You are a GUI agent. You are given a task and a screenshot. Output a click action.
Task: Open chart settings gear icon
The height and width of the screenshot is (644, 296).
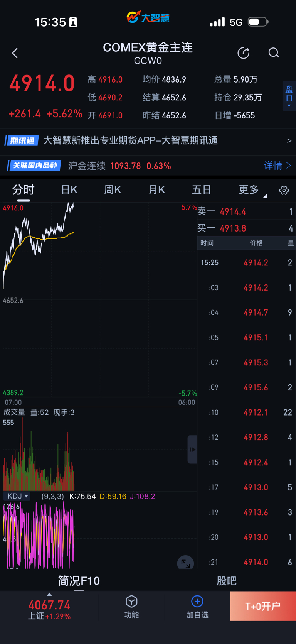tap(284, 190)
